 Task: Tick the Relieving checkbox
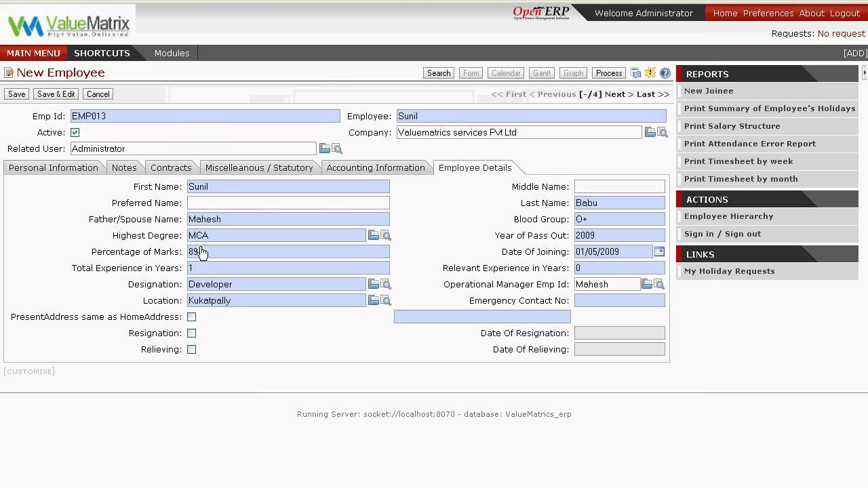(x=192, y=349)
